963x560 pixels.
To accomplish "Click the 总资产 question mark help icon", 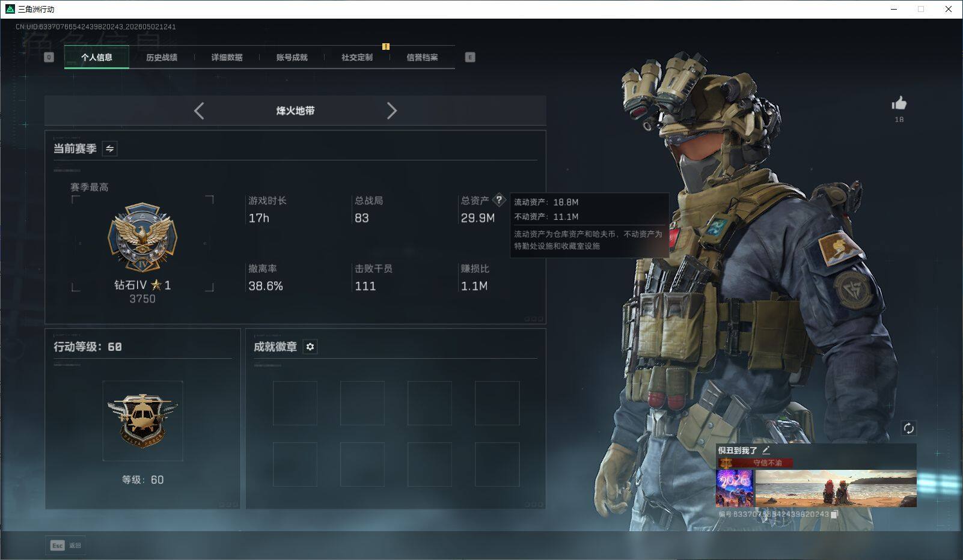I will pos(499,200).
